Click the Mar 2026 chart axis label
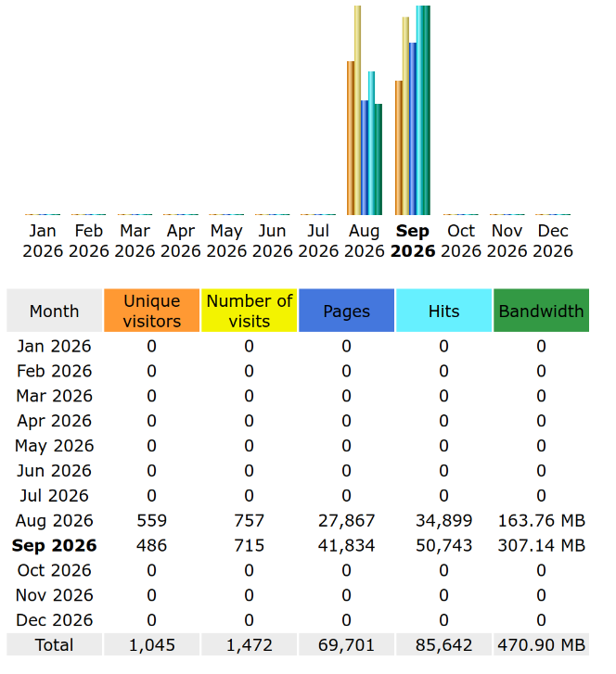The image size is (616, 674). pos(135,241)
